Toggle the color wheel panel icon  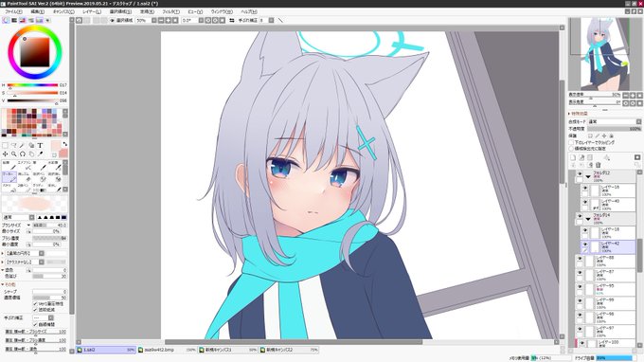6,20
